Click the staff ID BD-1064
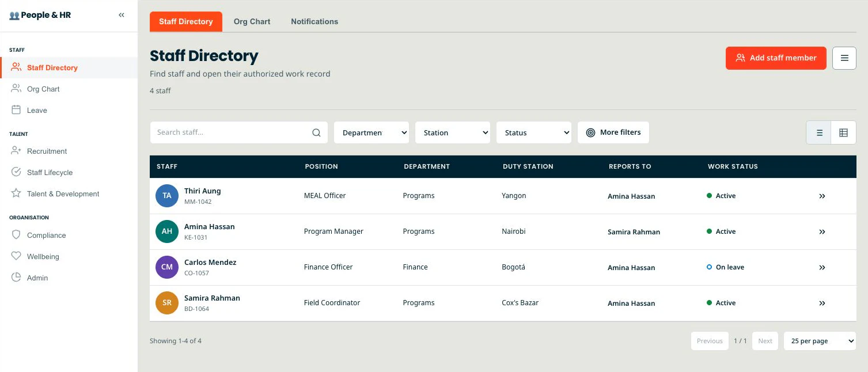Screen dimensions: 868x372 point(196,309)
